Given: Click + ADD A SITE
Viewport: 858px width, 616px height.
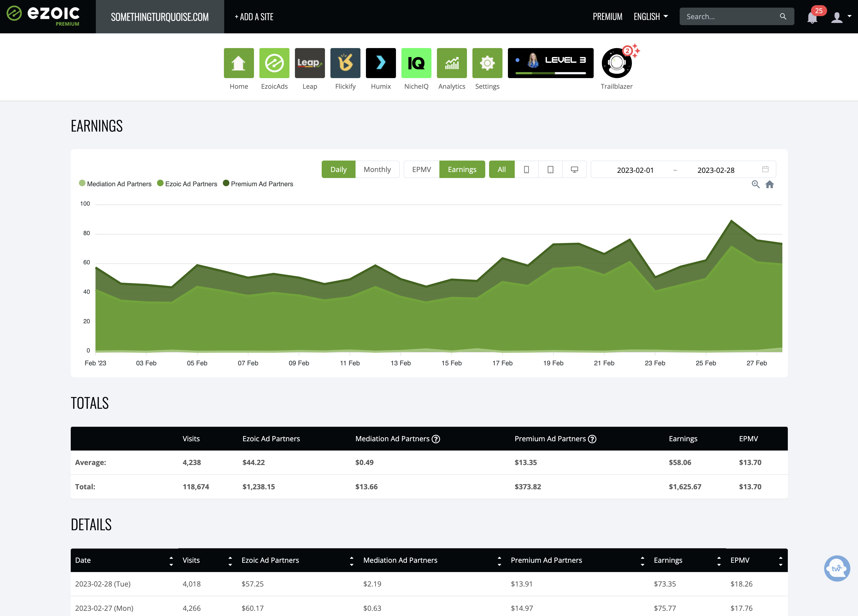Looking at the screenshot, I should click(x=254, y=17).
